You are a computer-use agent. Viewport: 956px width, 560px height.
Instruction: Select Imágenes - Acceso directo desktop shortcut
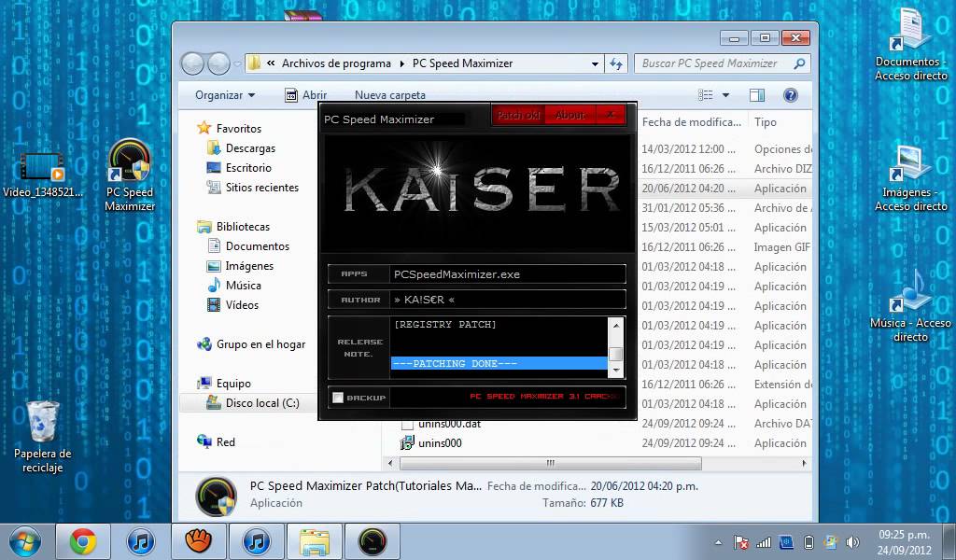click(x=911, y=178)
